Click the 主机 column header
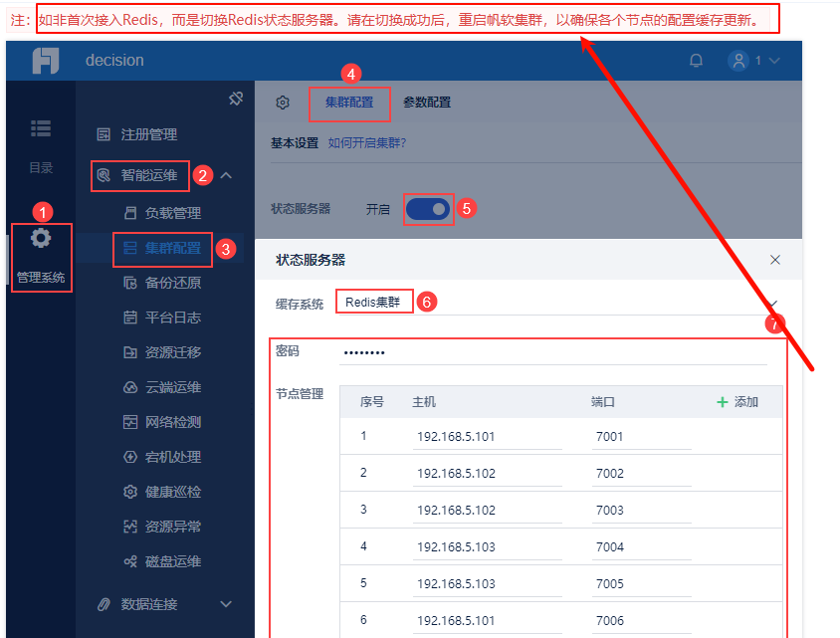The image size is (840, 638). (424, 402)
